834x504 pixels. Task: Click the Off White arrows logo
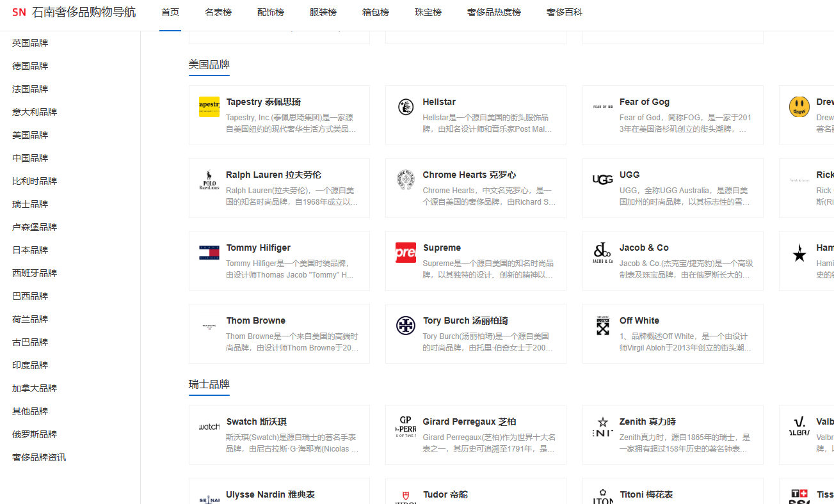point(602,326)
